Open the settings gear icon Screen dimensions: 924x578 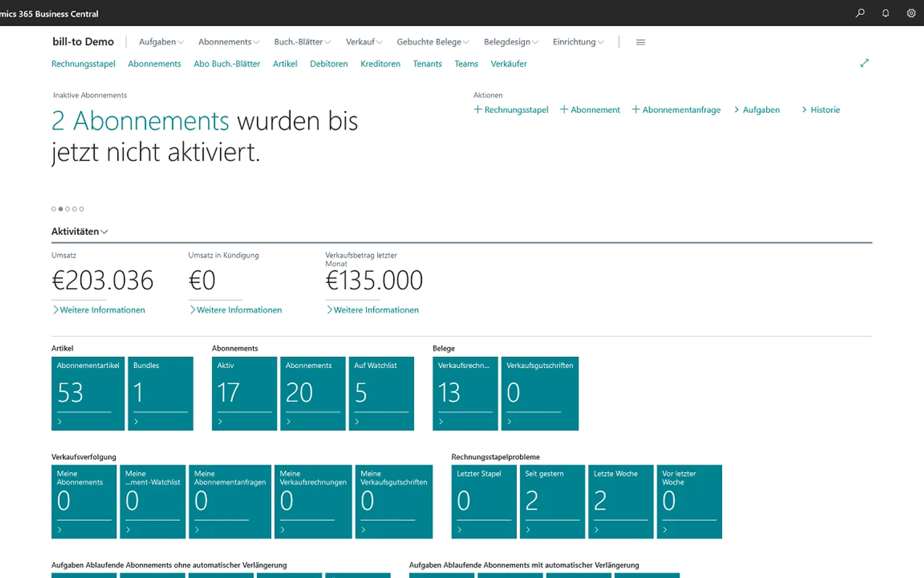pyautogui.click(x=911, y=13)
